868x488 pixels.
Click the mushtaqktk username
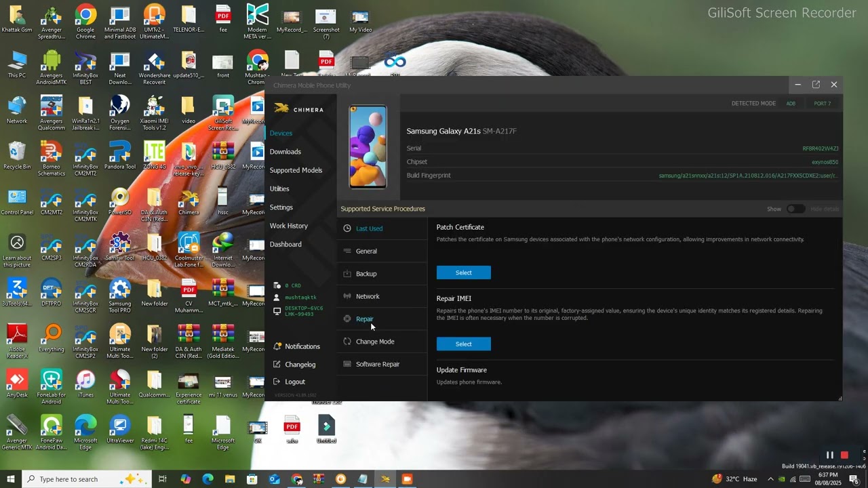[x=295, y=297]
